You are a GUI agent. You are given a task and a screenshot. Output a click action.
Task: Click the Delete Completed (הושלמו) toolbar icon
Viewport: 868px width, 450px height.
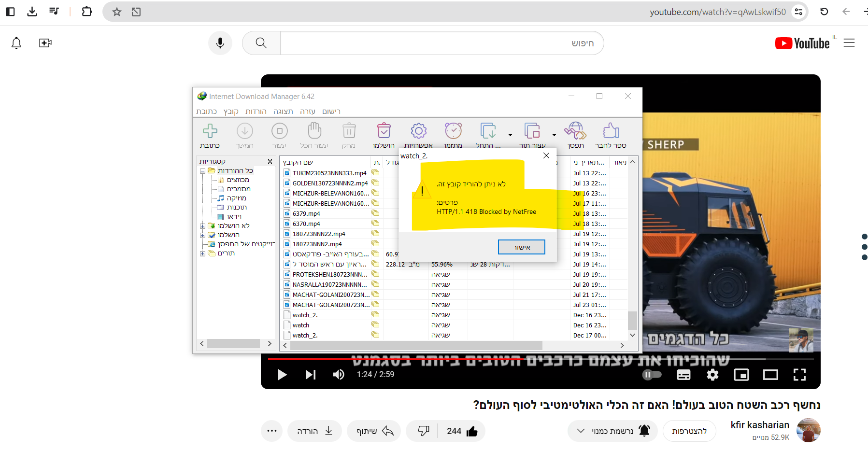(x=384, y=131)
